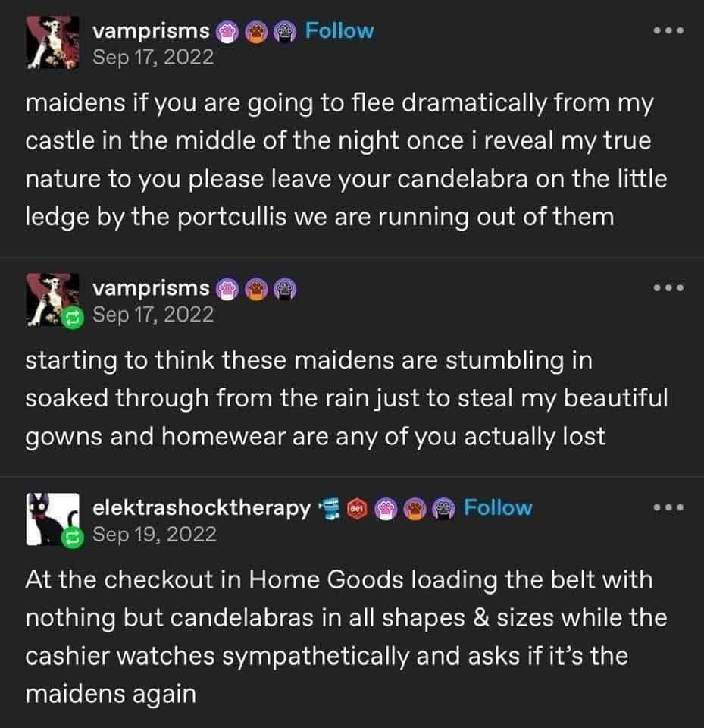
Task: Open vamprisms blog via first post username
Action: pyautogui.click(x=151, y=31)
